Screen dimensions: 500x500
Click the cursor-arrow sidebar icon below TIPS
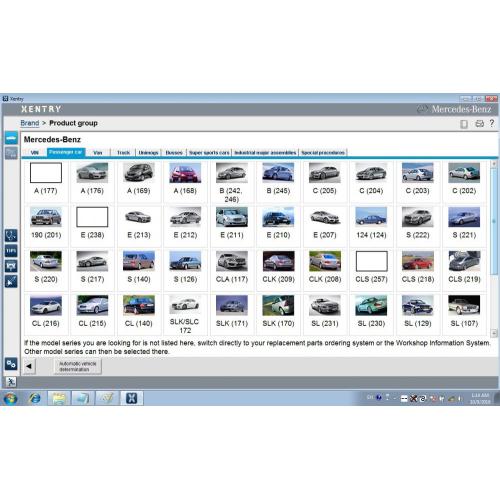11,282
